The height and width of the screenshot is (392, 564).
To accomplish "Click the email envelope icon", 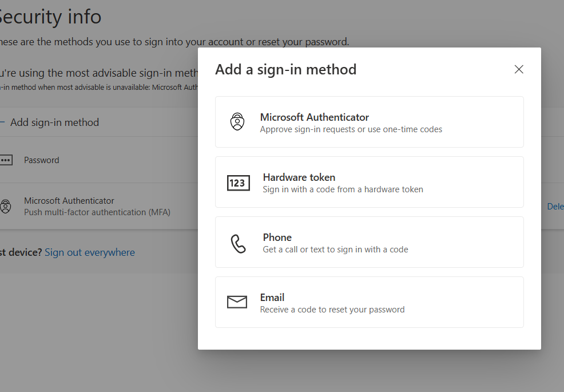I will point(237,302).
